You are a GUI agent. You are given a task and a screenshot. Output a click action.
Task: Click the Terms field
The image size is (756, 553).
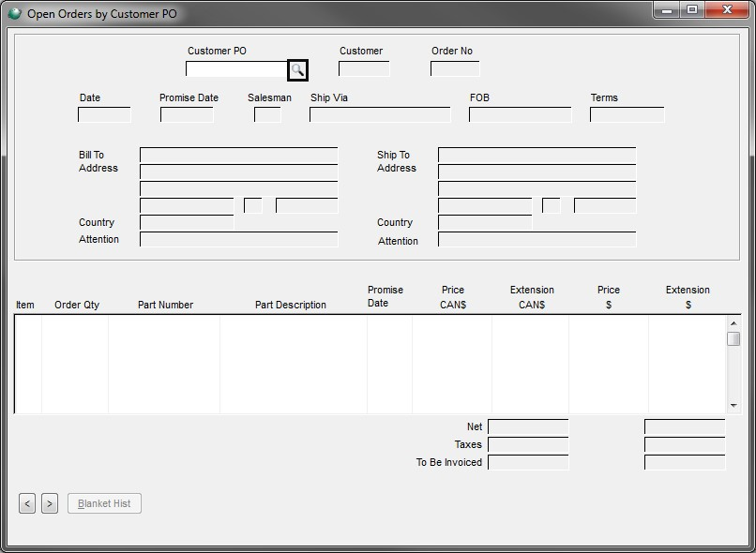point(627,115)
